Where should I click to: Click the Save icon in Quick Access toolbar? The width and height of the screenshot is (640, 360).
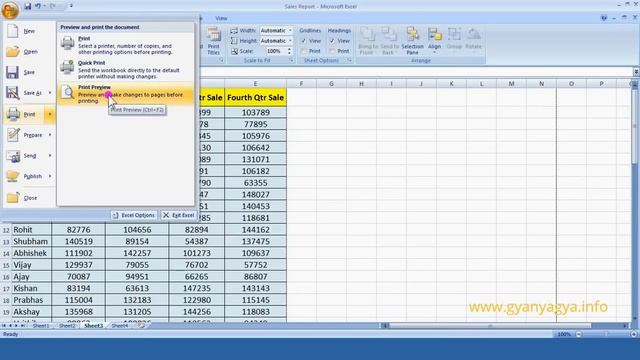[28, 6]
